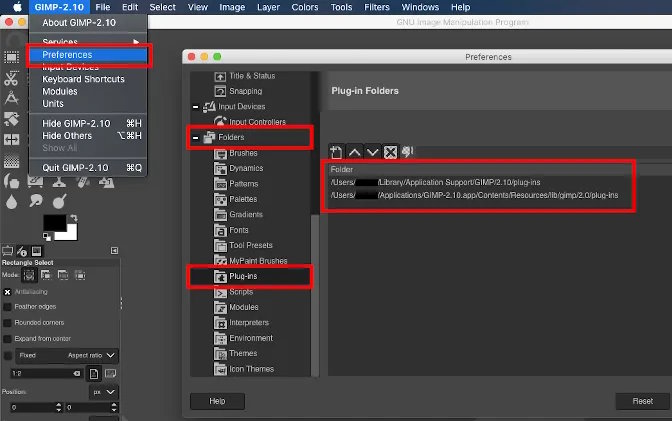The image size is (672, 421).
Task: Open the Filters menu in menu bar
Action: (376, 7)
